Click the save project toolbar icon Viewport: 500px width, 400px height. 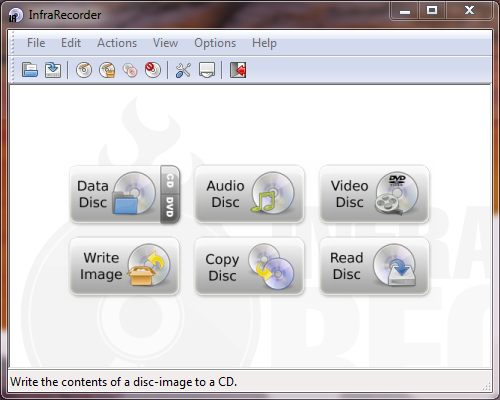coord(53,70)
